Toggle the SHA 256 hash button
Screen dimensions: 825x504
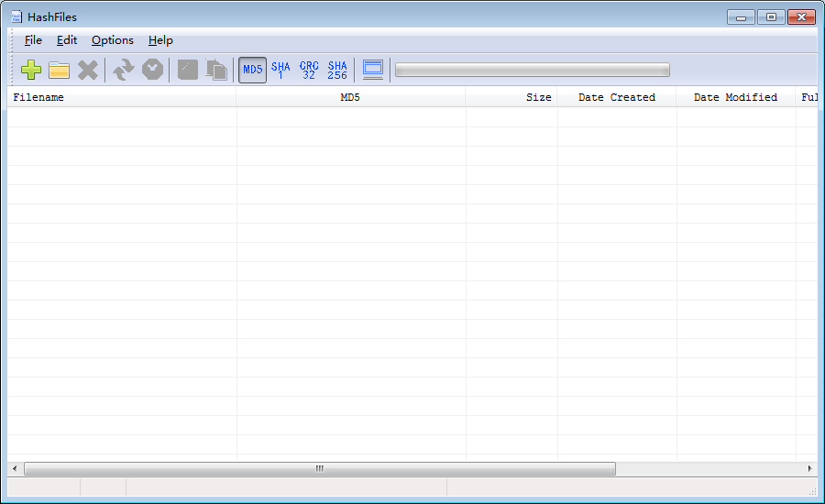pos(337,70)
